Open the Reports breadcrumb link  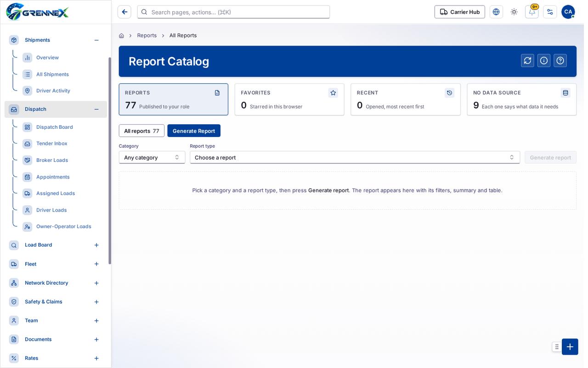click(147, 35)
